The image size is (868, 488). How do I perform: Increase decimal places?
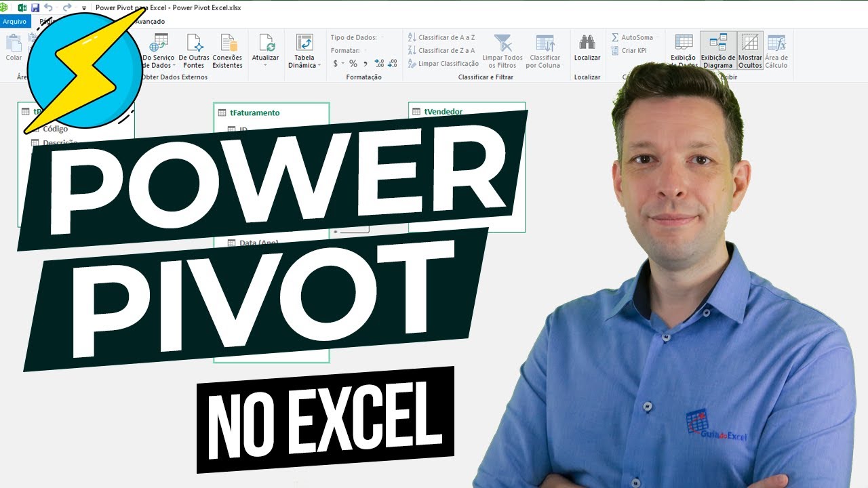(379, 64)
